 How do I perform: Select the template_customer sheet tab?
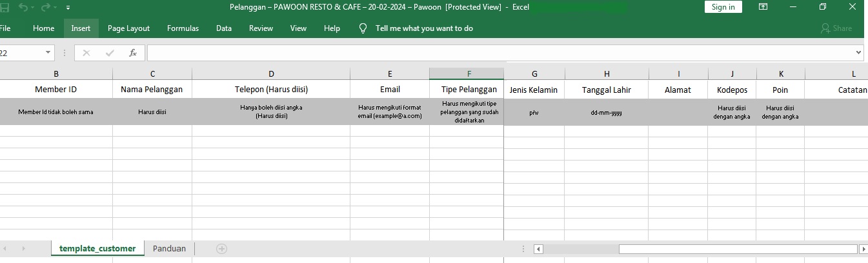[x=97, y=248]
